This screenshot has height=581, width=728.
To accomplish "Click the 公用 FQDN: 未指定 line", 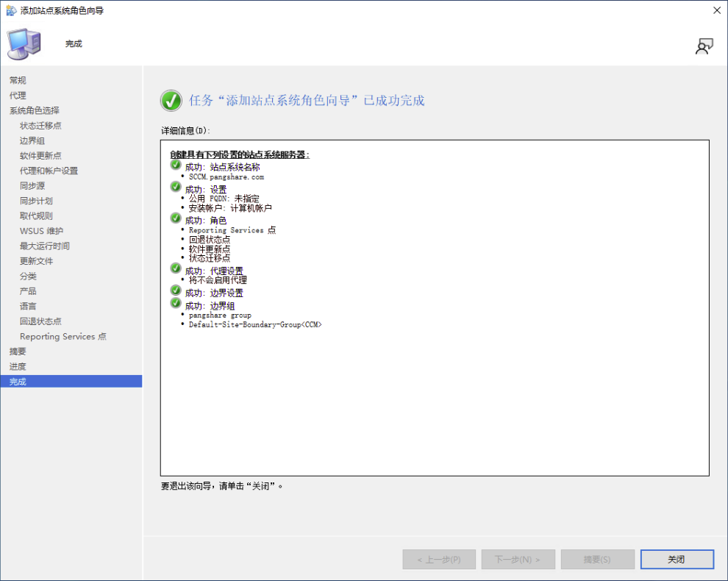I will click(224, 199).
